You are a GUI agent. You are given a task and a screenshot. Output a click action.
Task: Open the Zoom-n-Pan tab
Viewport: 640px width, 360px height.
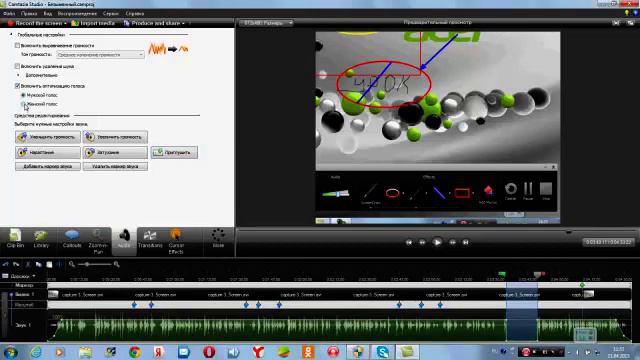tap(98, 242)
